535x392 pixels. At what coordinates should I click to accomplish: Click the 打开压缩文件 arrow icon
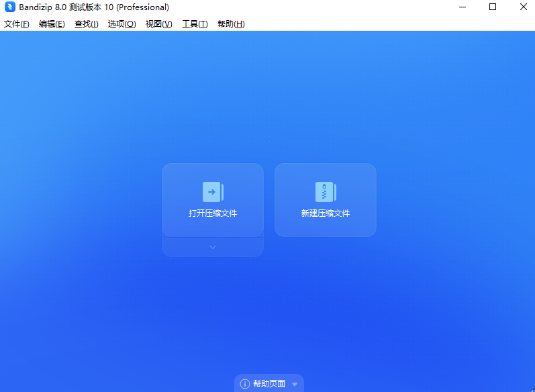213,192
